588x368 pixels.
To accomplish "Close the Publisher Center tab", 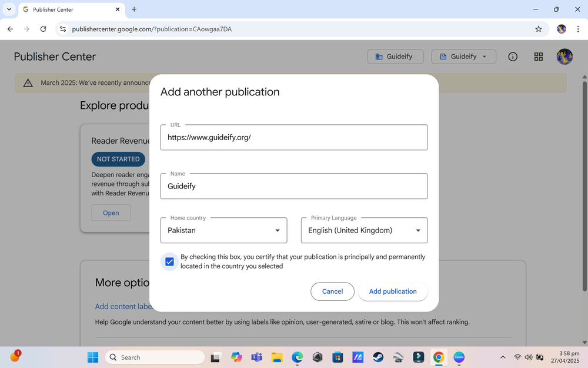I will point(118,9).
